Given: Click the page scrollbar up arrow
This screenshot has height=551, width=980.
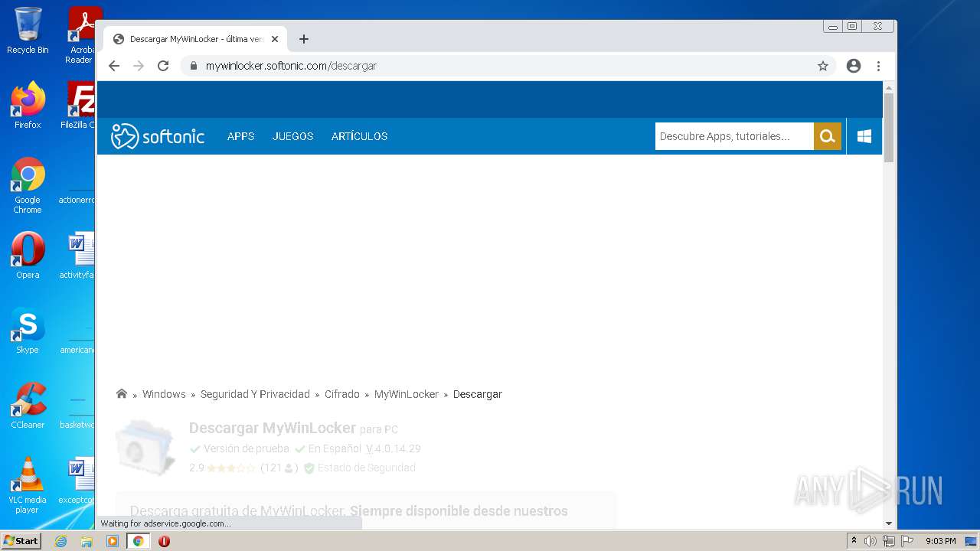Looking at the screenshot, I should pyautogui.click(x=889, y=88).
